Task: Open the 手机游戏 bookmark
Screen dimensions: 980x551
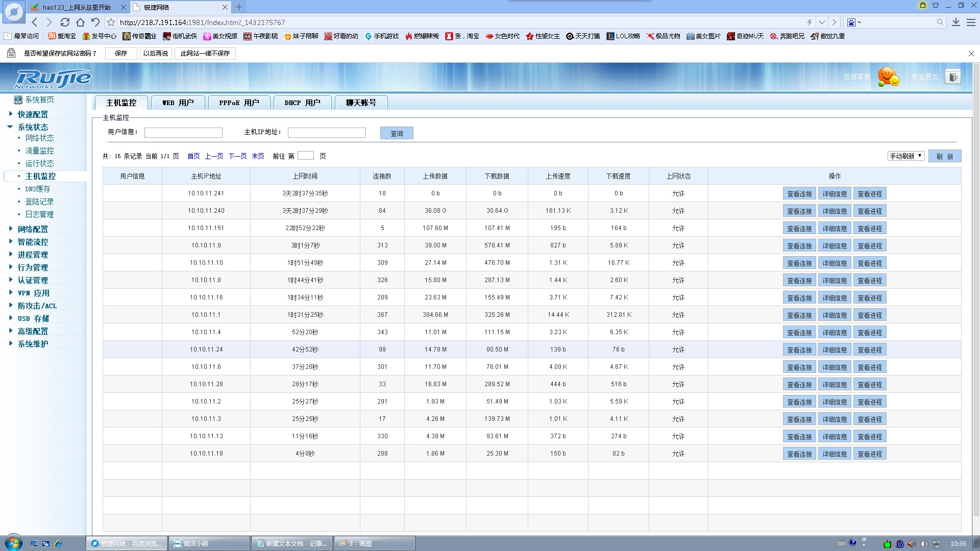Action: click(382, 36)
